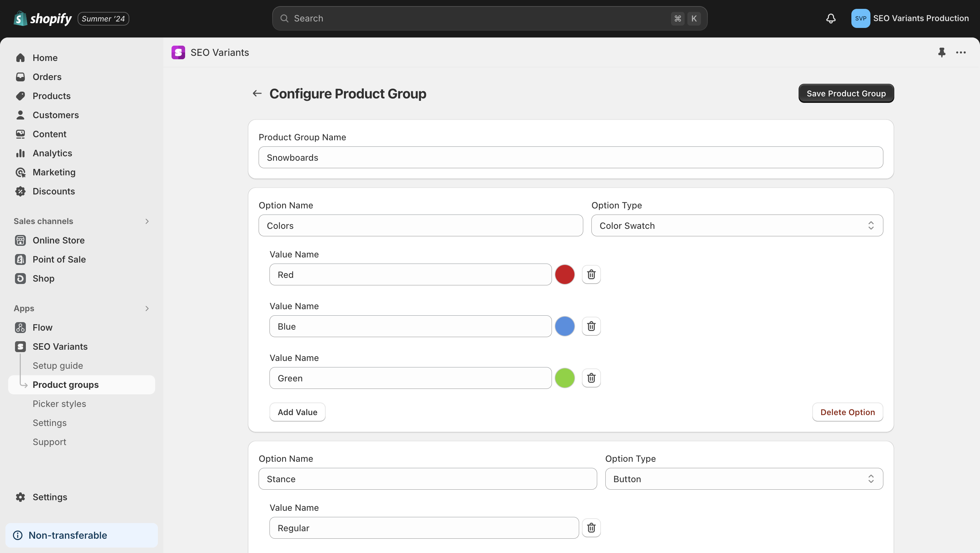This screenshot has height=553, width=980.
Task: Open the Shop channel
Action: pos(81,278)
